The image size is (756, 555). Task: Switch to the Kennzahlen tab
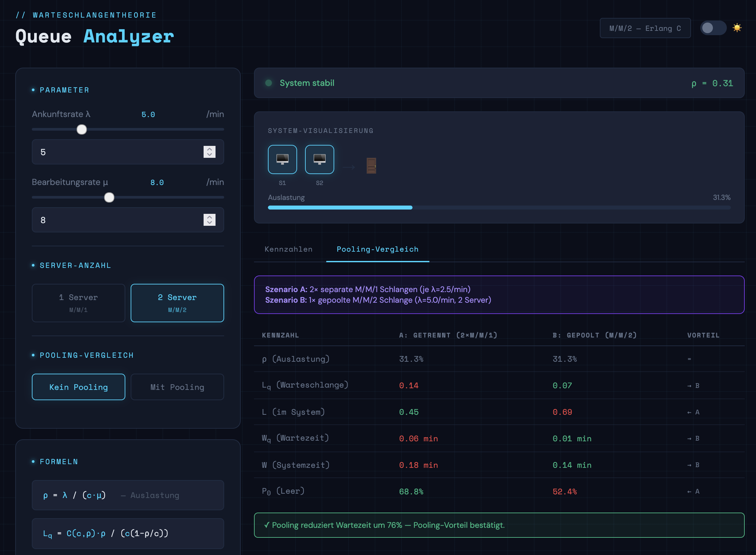[288, 249]
